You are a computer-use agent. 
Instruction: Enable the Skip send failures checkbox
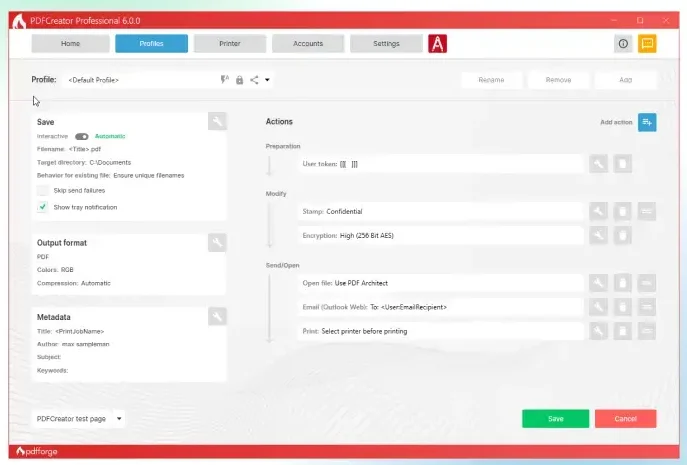42,190
